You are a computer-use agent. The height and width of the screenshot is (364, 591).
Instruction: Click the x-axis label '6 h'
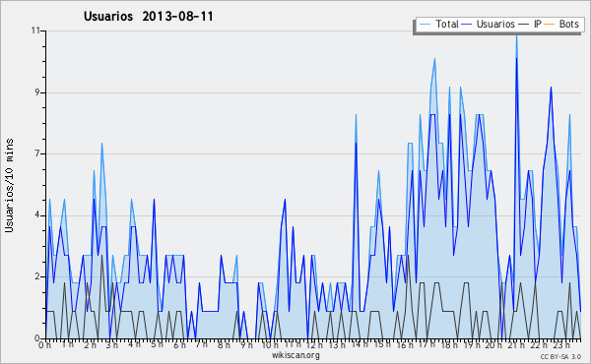click(x=179, y=345)
